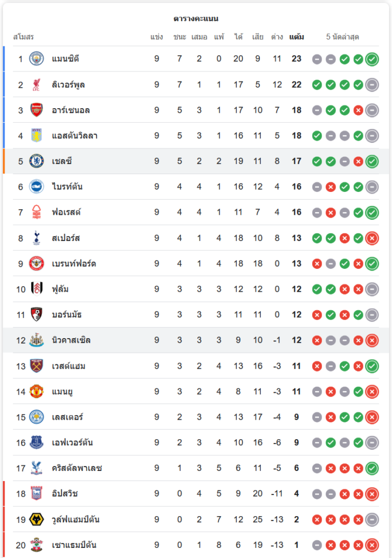
Task: Click Crystal Palace's latest win indicator
Action: 372,468
